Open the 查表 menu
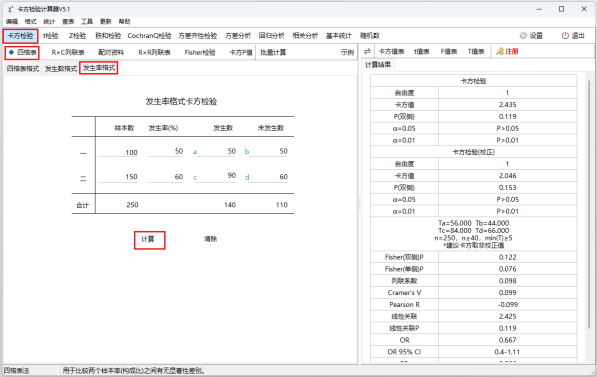597x377 pixels. click(68, 22)
